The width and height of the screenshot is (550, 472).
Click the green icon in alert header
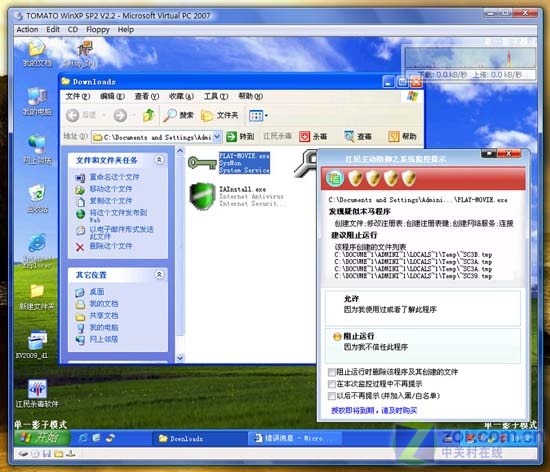(335, 178)
